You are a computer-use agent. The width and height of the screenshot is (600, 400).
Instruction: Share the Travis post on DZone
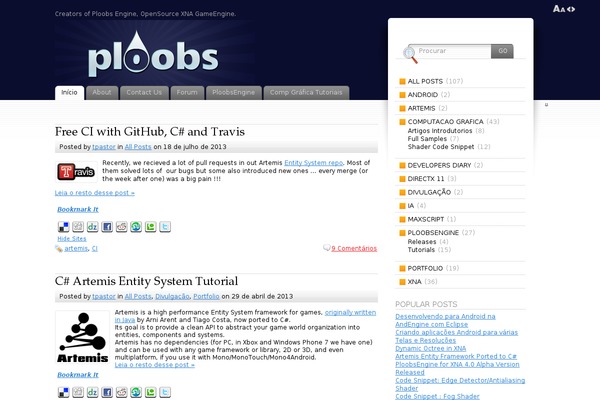[x=93, y=227]
